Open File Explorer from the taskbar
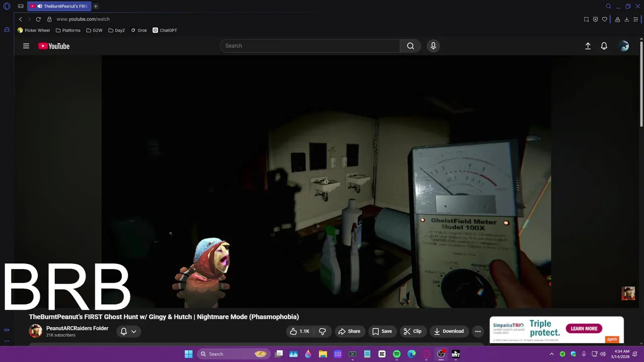644x362 pixels. [323, 354]
